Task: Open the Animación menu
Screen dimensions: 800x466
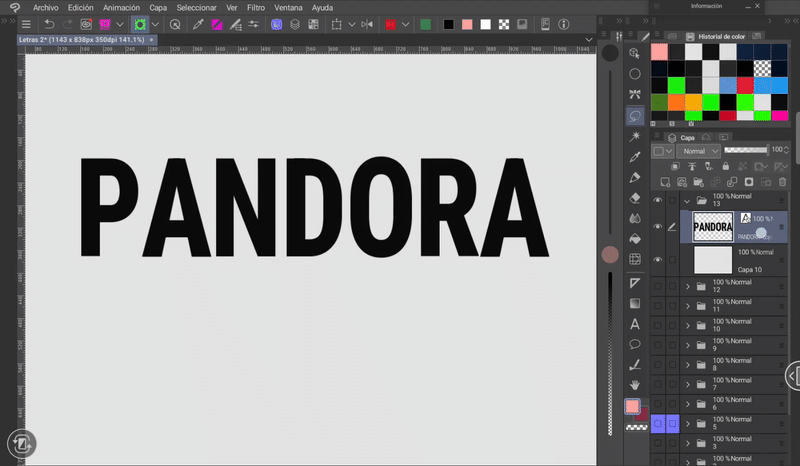Action: 121,8
